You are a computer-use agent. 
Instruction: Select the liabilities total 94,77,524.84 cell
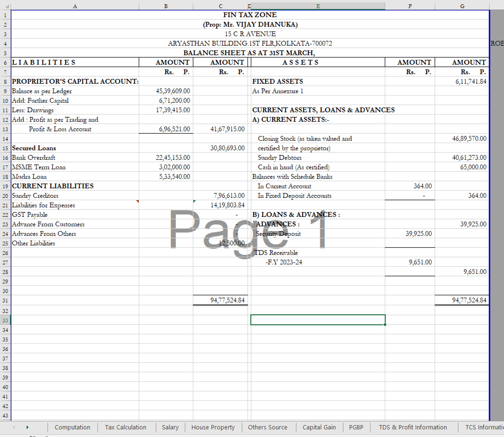click(220, 300)
